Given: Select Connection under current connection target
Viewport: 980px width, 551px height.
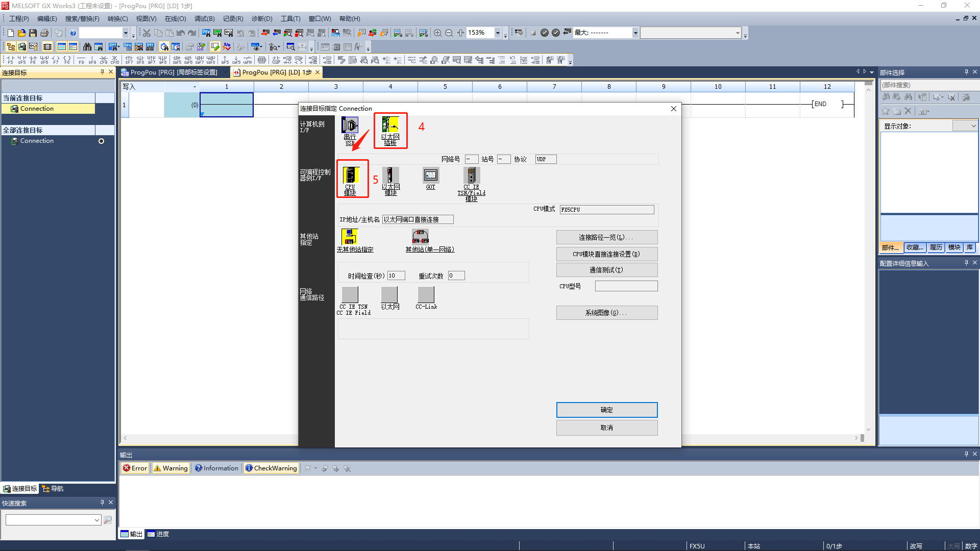Looking at the screenshot, I should (48, 109).
